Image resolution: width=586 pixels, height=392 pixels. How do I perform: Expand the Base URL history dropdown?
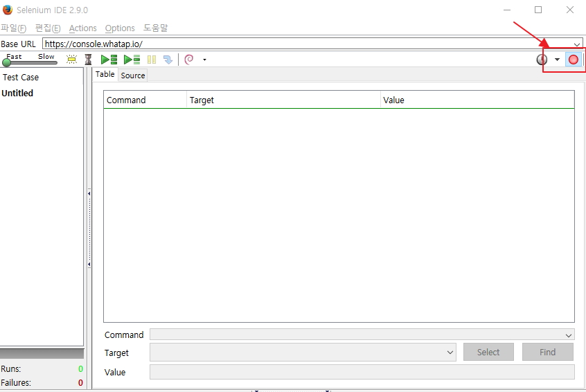(577, 44)
